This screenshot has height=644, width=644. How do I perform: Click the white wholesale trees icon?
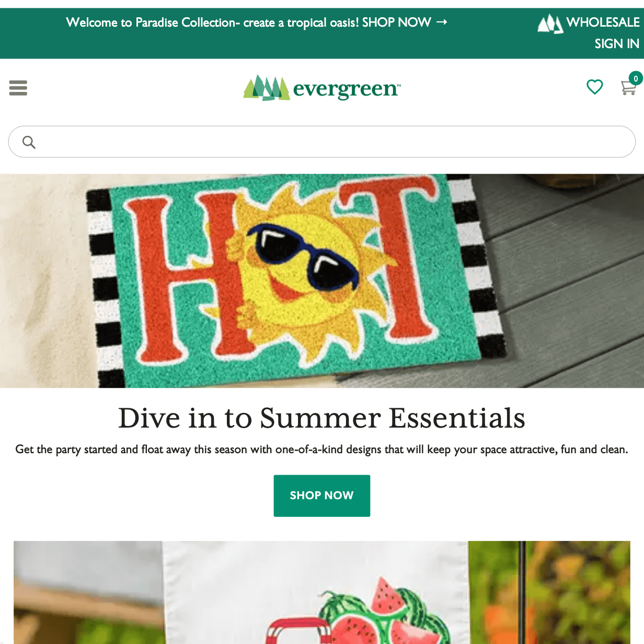click(x=550, y=24)
